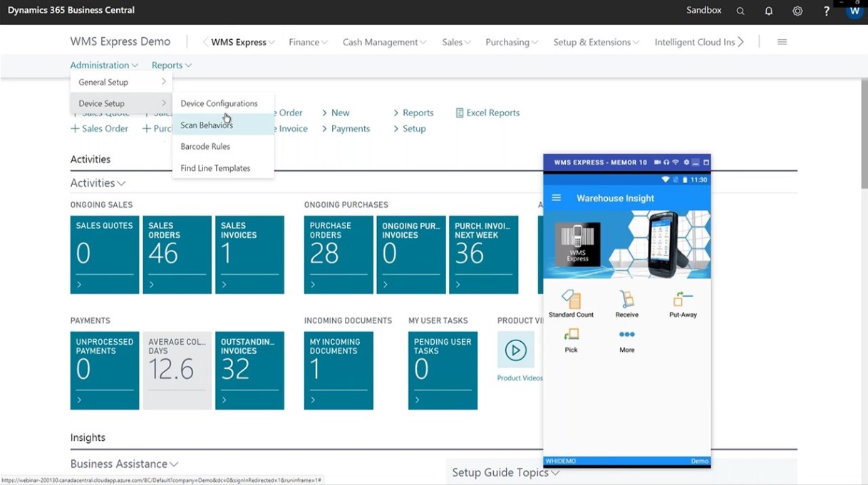Open the Sales Orders tile showing 46

[177, 255]
